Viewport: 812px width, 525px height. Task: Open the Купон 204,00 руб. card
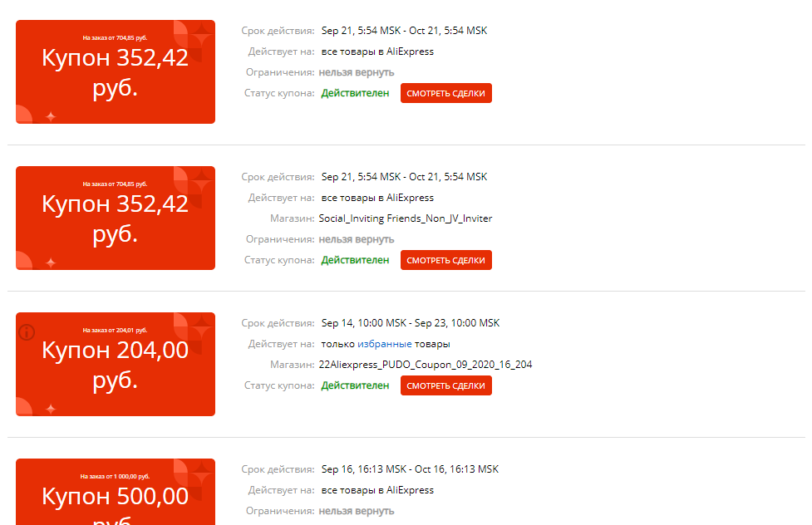pos(116,364)
